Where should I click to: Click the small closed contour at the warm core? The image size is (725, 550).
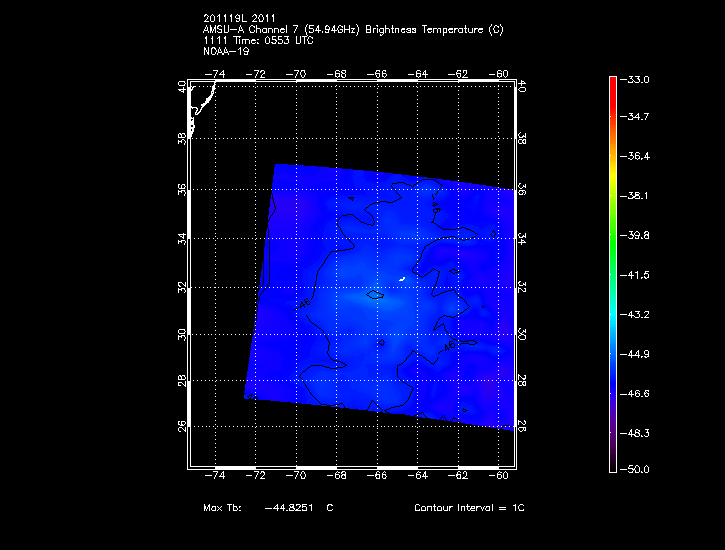click(x=375, y=294)
